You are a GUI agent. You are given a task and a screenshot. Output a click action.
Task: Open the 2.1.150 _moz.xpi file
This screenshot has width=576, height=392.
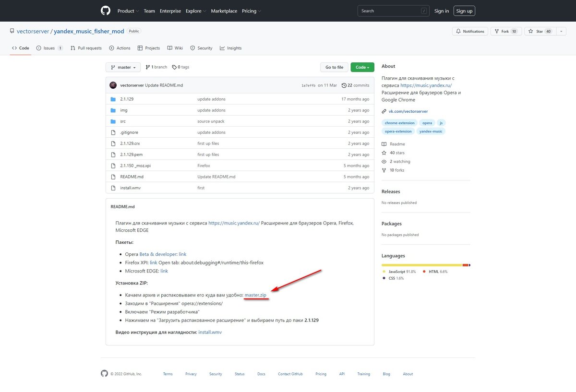coord(135,166)
